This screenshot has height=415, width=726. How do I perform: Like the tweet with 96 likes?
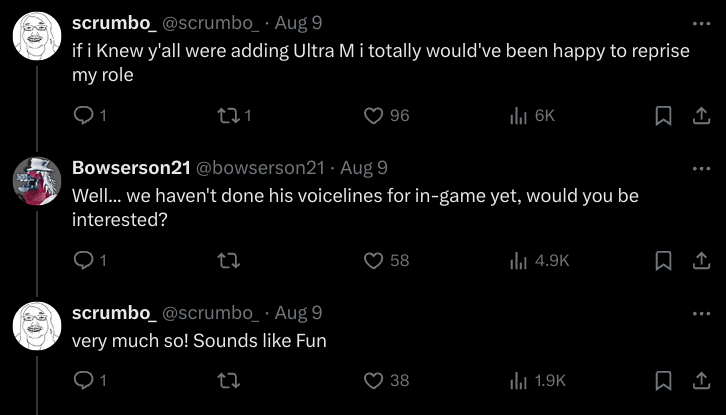tap(374, 116)
